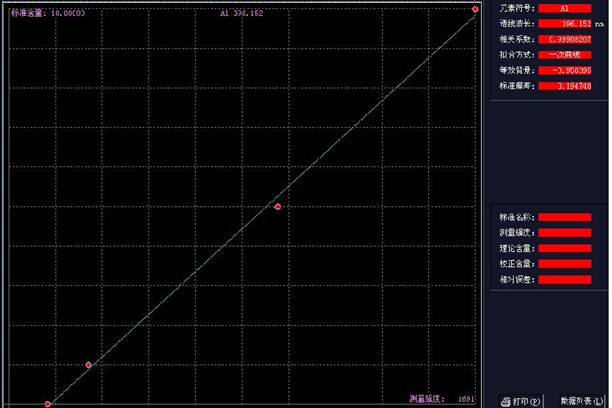The image size is (612, 408).
Task: Click the 相对误差 relative error field
Action: coord(564,279)
